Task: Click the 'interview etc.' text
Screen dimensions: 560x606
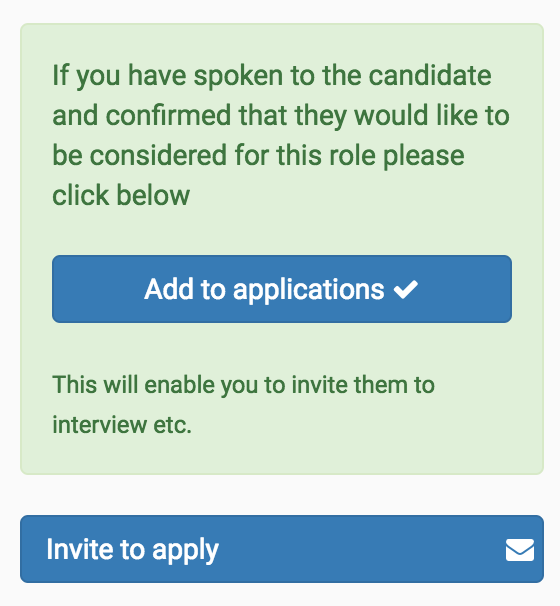Action: click(x=122, y=425)
